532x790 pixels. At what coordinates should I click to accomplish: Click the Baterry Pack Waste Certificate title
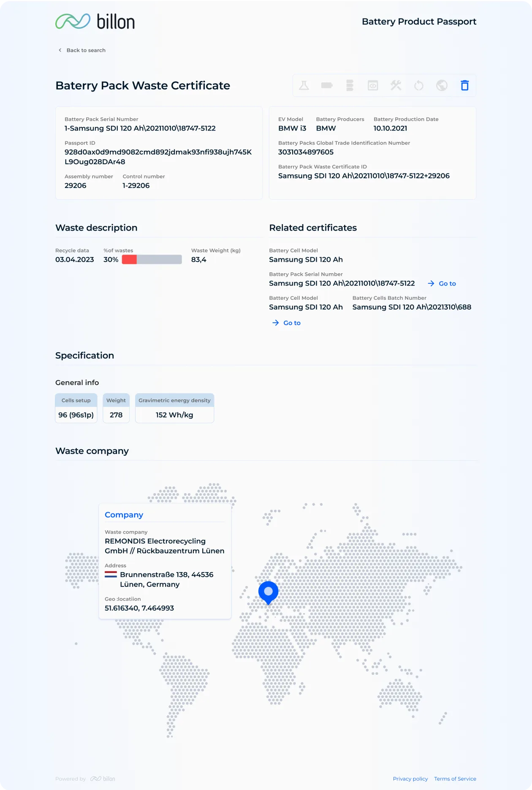point(143,86)
